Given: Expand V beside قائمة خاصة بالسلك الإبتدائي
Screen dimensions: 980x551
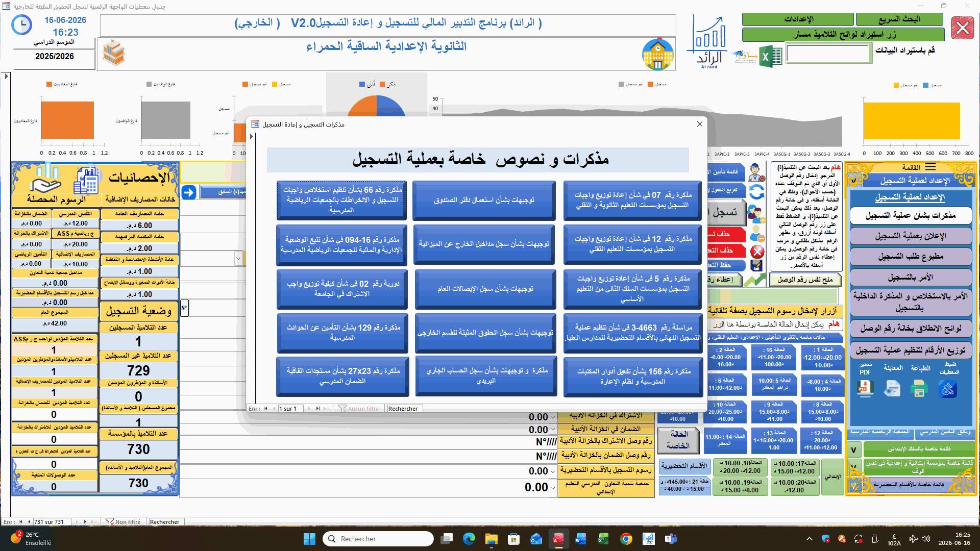Looking at the screenshot, I should [x=854, y=450].
